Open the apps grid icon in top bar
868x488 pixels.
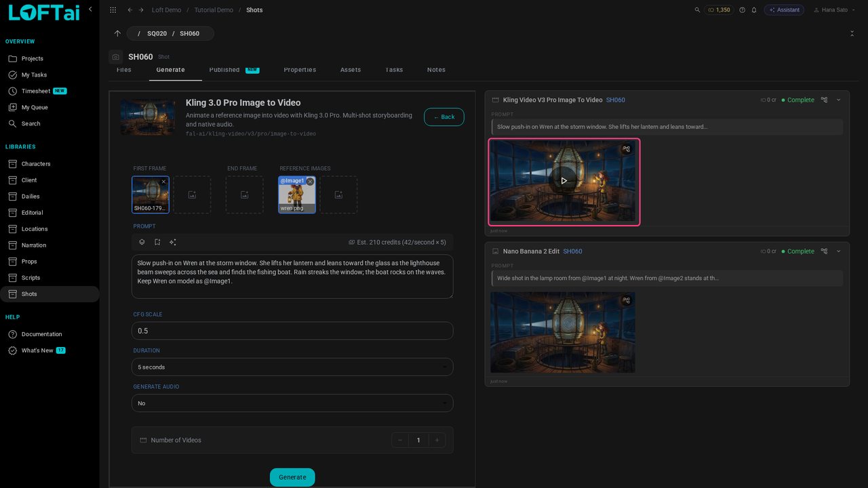(x=113, y=10)
